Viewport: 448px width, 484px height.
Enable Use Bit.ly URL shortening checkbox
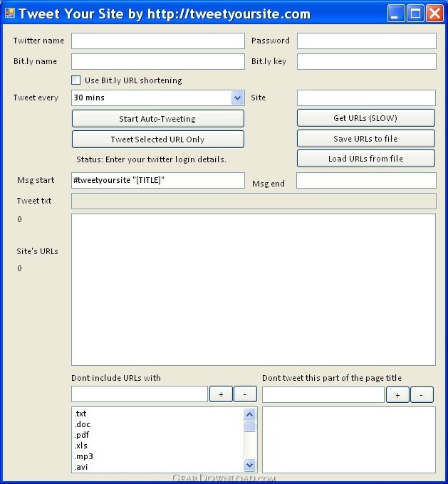pos(76,80)
